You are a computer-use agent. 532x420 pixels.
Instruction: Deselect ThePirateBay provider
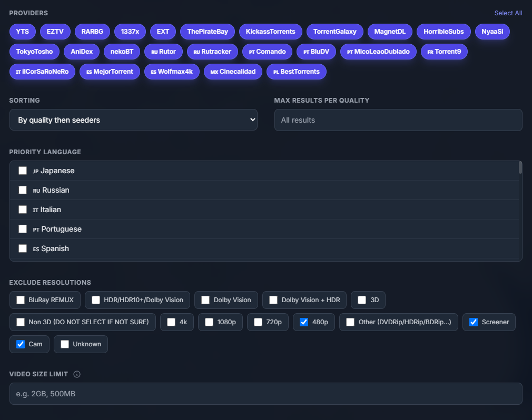pyautogui.click(x=208, y=32)
